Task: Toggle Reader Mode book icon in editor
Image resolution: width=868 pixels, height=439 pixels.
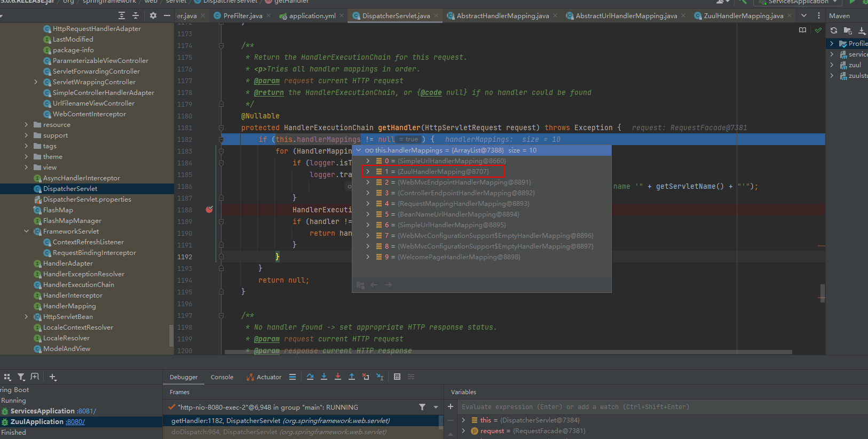Action: (802, 30)
